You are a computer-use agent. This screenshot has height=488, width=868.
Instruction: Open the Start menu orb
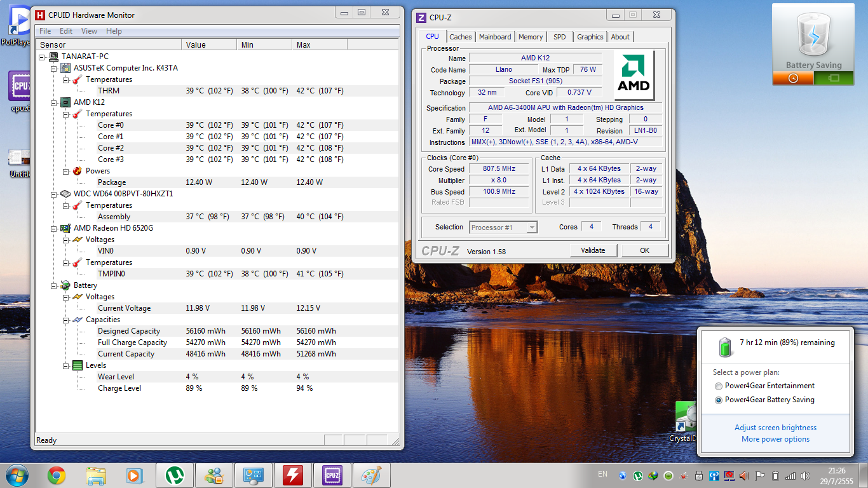click(x=17, y=475)
